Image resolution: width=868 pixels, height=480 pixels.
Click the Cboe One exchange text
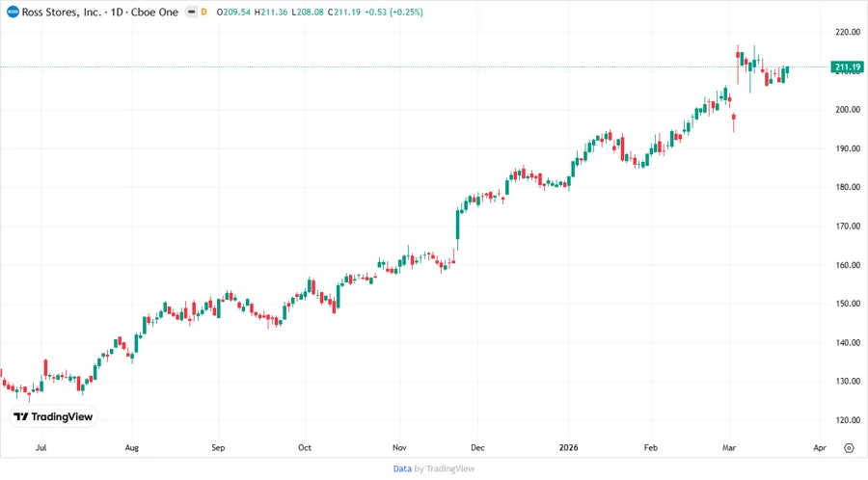pos(154,12)
